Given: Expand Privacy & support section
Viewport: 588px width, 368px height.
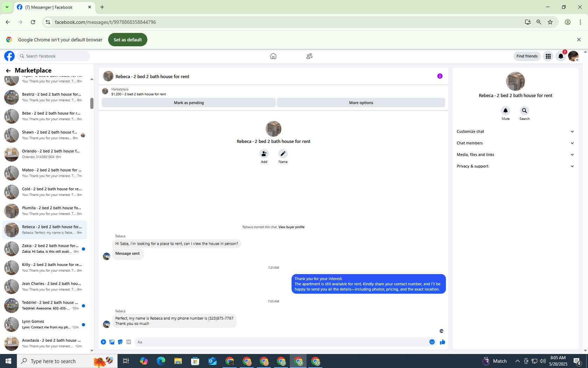Looking at the screenshot, I should [515, 166].
